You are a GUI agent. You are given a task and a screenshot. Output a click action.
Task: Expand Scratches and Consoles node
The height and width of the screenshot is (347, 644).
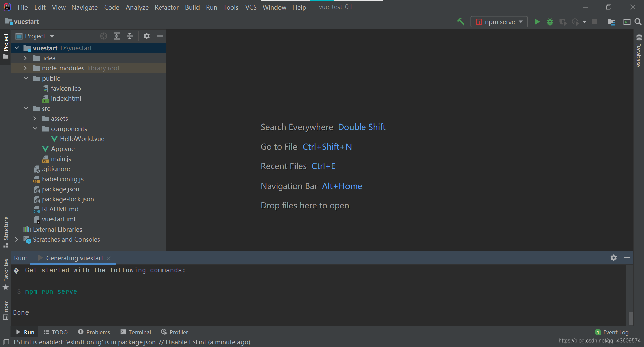point(16,239)
